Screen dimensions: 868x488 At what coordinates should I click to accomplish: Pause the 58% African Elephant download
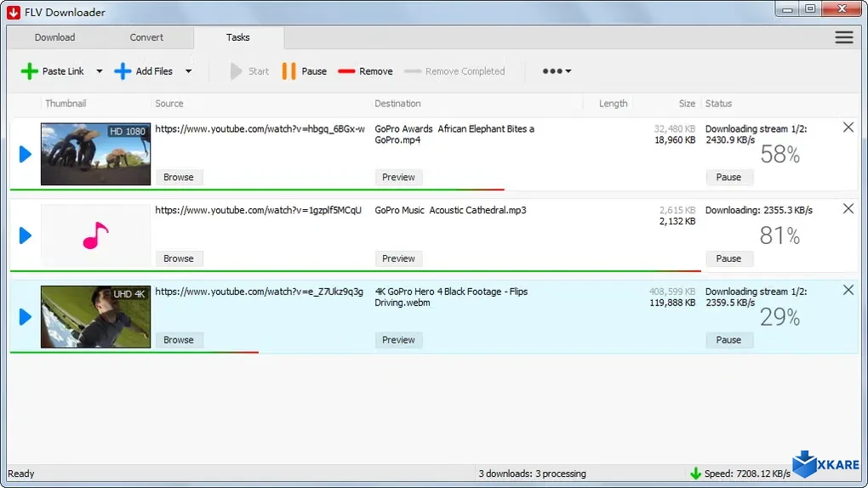[x=728, y=177]
